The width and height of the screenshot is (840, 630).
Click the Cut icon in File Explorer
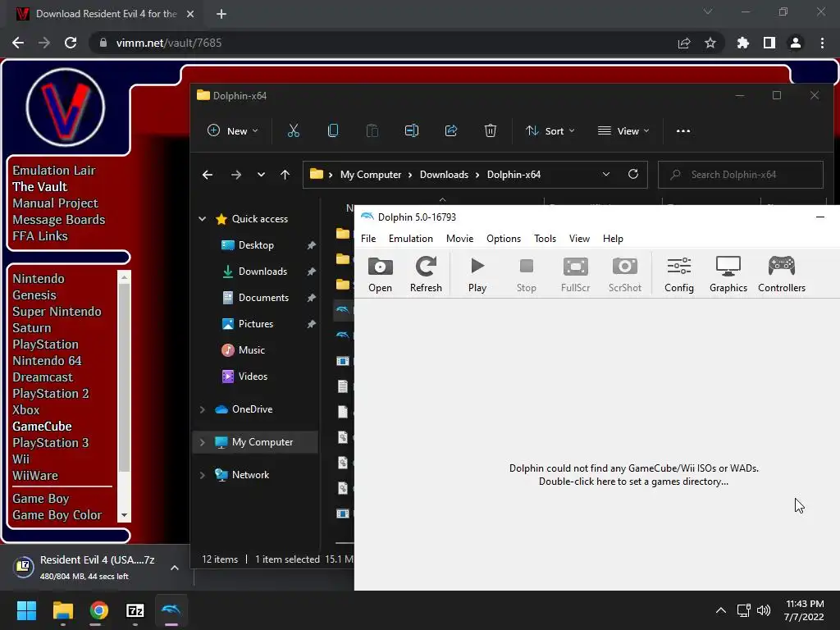(x=293, y=130)
